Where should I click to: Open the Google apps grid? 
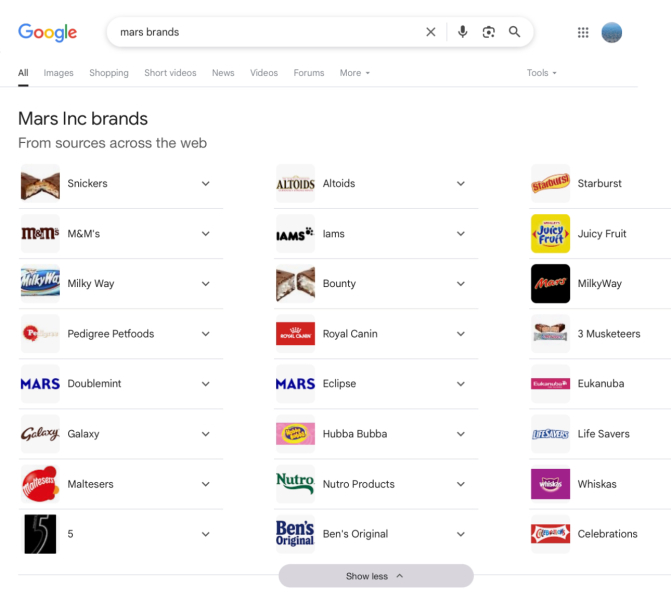(583, 33)
